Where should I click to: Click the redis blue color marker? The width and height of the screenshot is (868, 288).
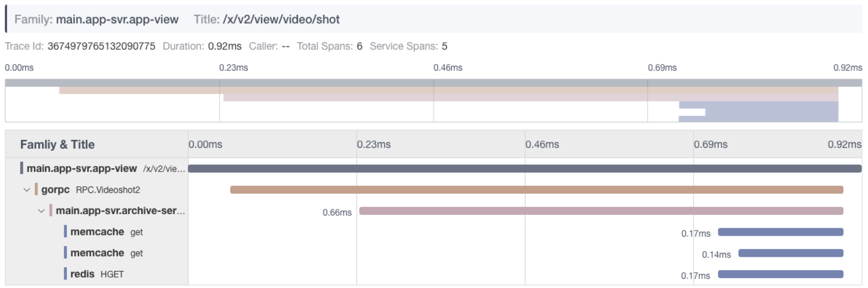(x=65, y=274)
